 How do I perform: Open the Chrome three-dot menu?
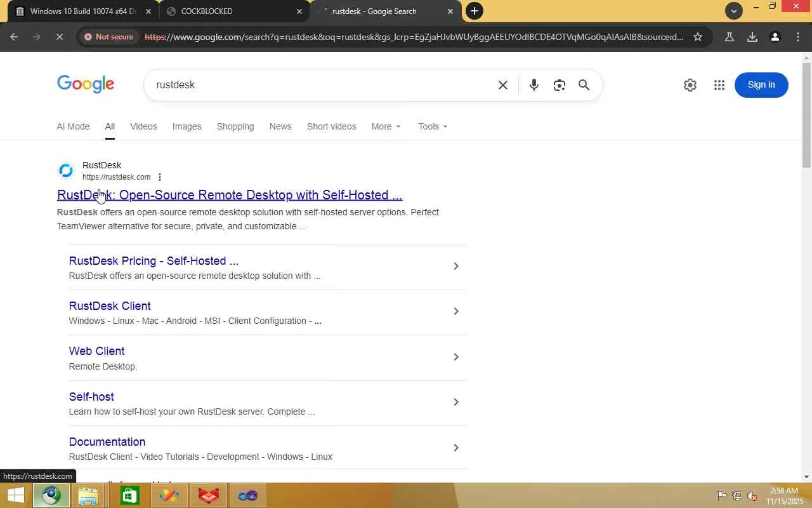(x=798, y=37)
